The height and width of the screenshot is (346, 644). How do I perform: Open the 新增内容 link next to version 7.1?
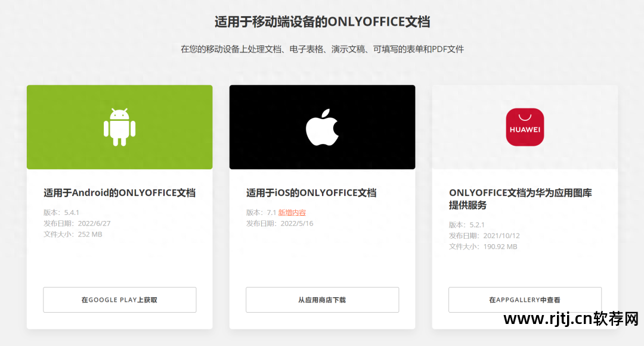coord(293,212)
